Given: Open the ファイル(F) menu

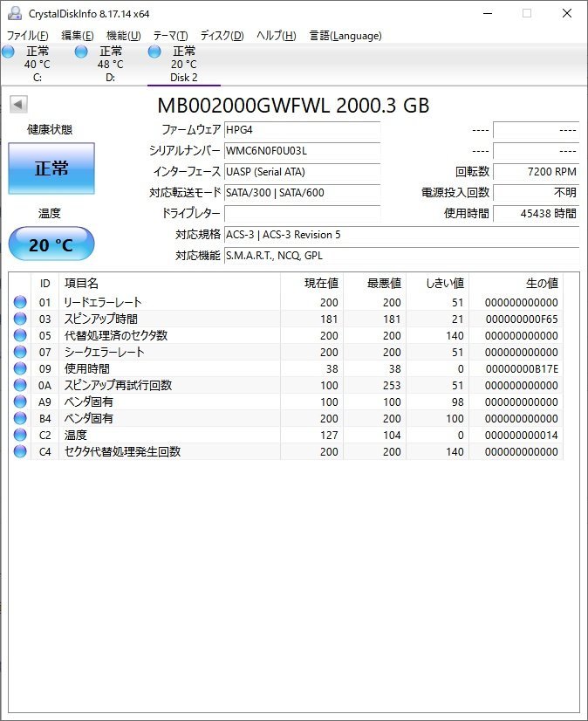Looking at the screenshot, I should tap(28, 36).
